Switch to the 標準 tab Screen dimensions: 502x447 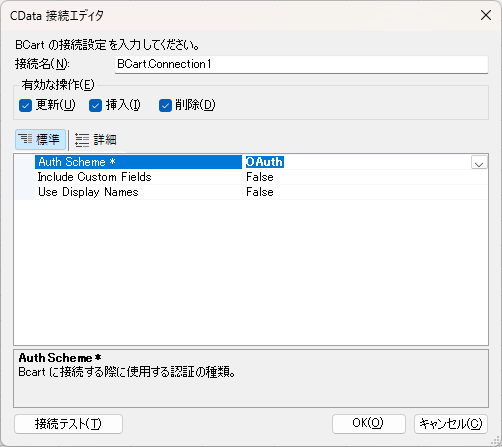40,139
